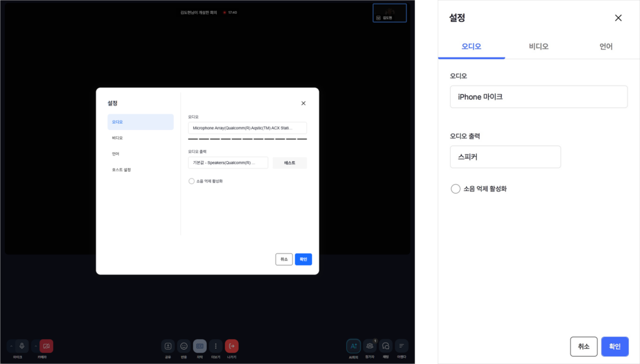This screenshot has height=364, width=640.
Task: Mute the microphone in the toolbar
Action: [22, 346]
